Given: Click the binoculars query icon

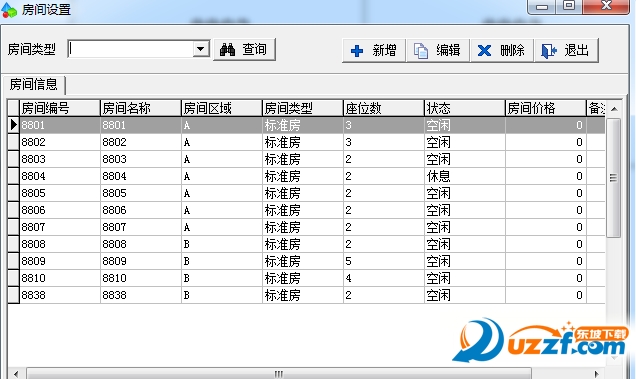Looking at the screenshot, I should click(x=228, y=50).
